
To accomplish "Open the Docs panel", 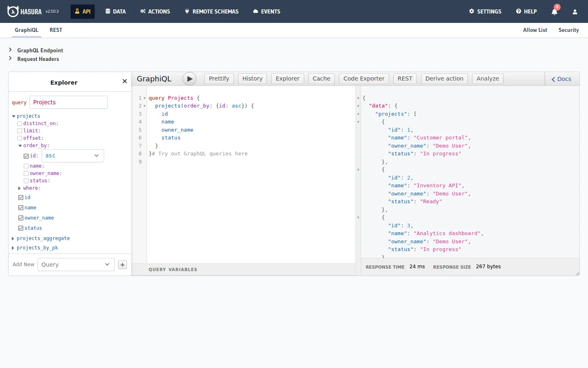I will click(562, 79).
